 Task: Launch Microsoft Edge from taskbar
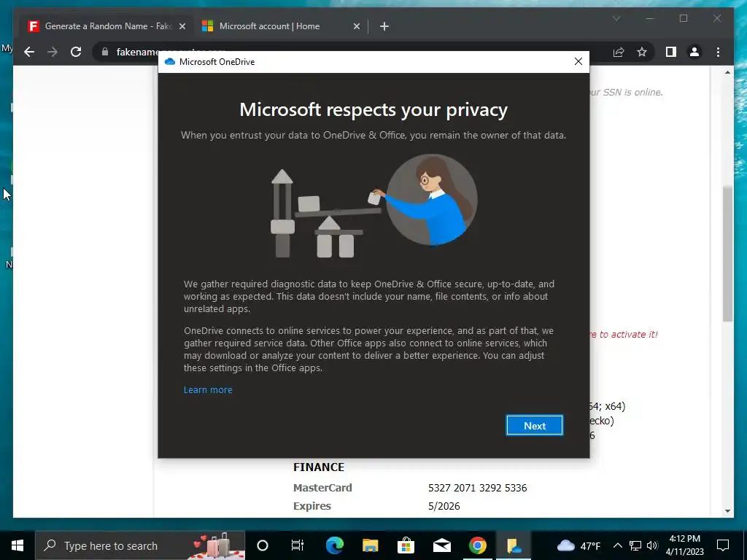(x=334, y=545)
